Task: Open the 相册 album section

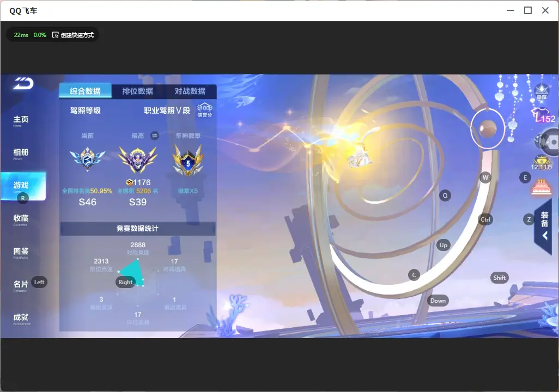Action: click(21, 154)
